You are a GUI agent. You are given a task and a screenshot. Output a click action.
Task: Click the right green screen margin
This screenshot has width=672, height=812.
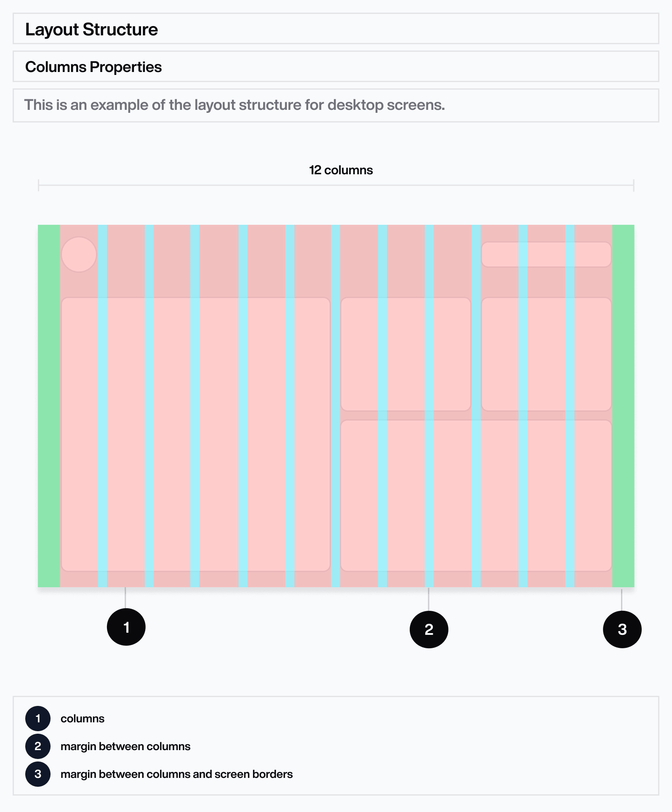pos(623,406)
